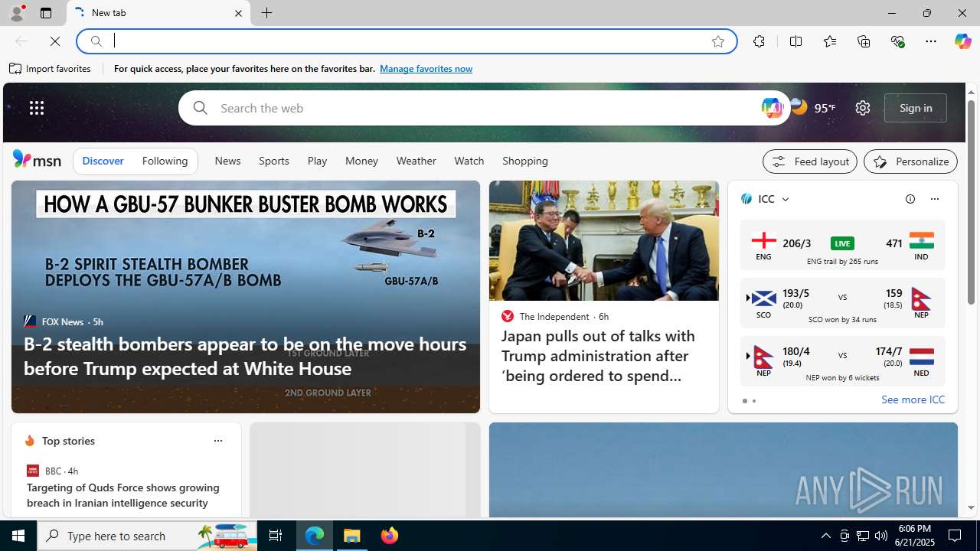
Task: Go to the msn home logo
Action: click(x=37, y=159)
